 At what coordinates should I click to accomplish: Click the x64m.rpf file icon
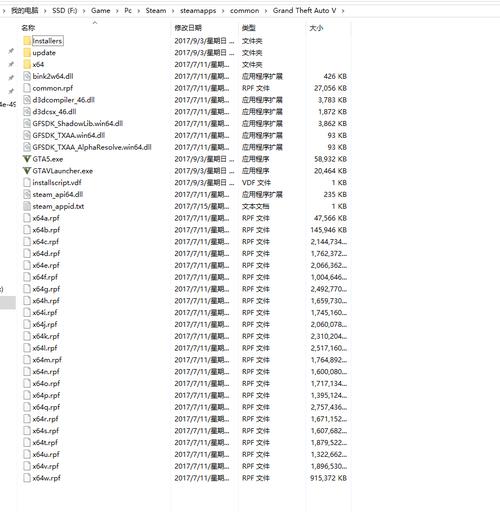pos(27,360)
